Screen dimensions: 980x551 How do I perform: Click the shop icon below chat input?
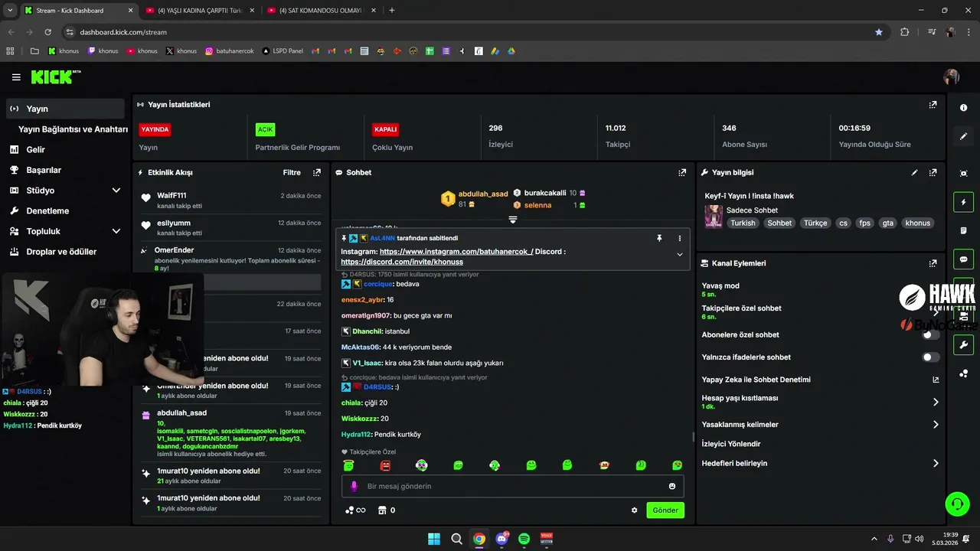[382, 510]
